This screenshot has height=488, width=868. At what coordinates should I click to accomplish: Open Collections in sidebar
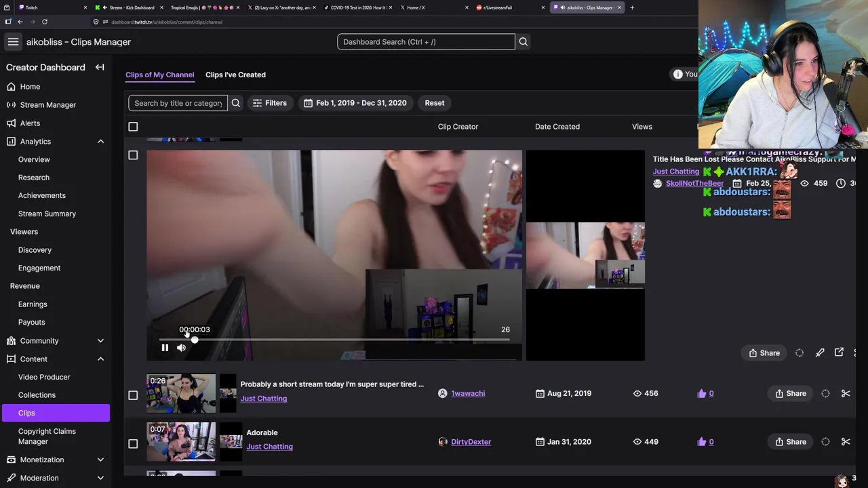tap(37, 395)
